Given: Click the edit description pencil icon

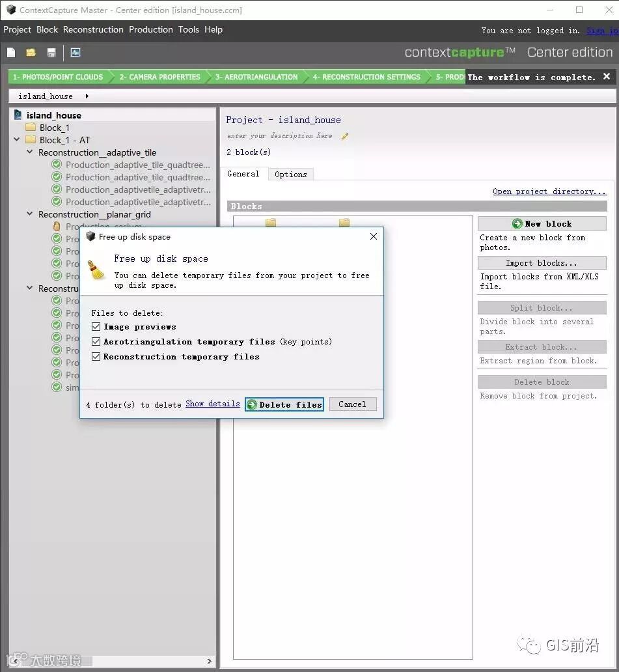Looking at the screenshot, I should 345,136.
